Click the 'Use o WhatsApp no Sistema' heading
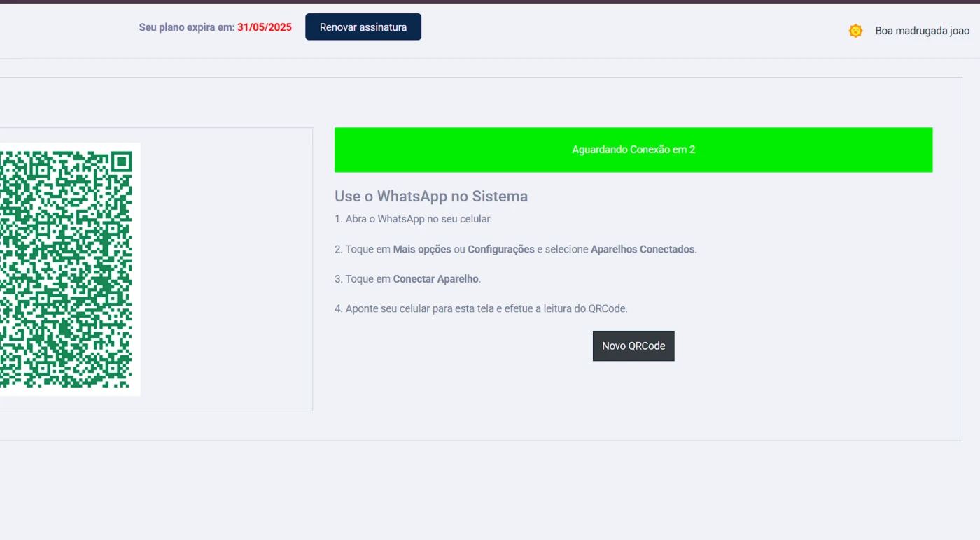Image resolution: width=980 pixels, height=540 pixels. (431, 197)
